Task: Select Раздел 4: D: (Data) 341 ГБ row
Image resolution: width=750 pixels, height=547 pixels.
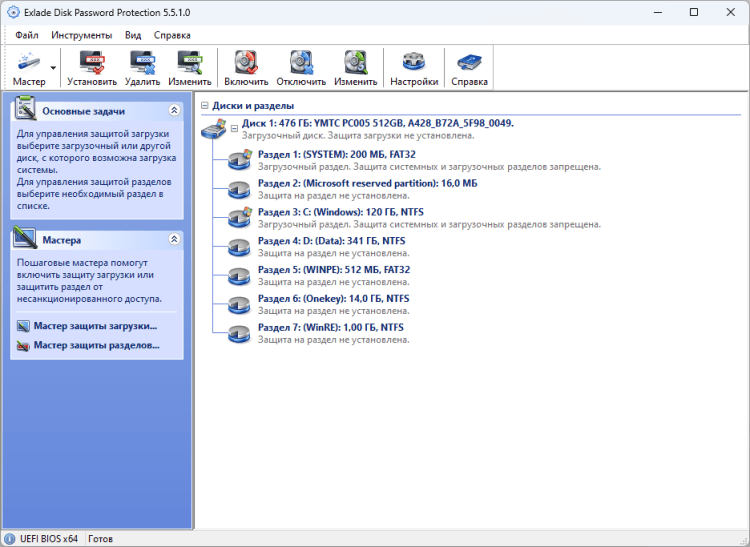Action: 333,246
